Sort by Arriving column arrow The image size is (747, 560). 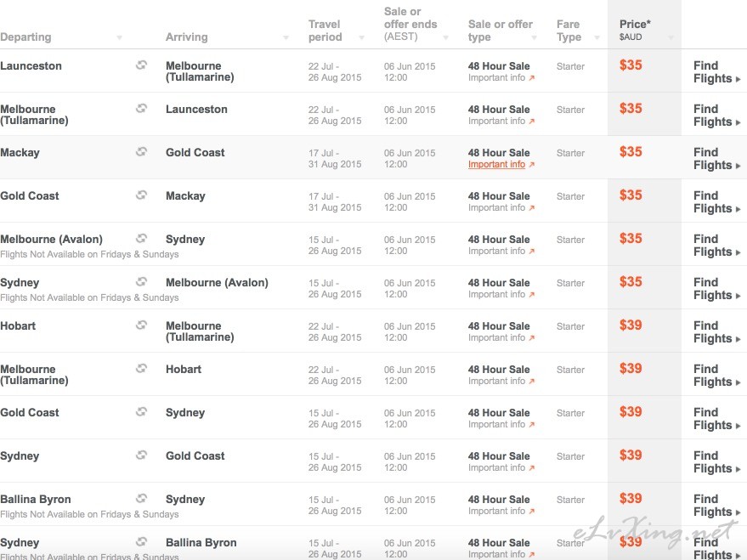coord(286,37)
